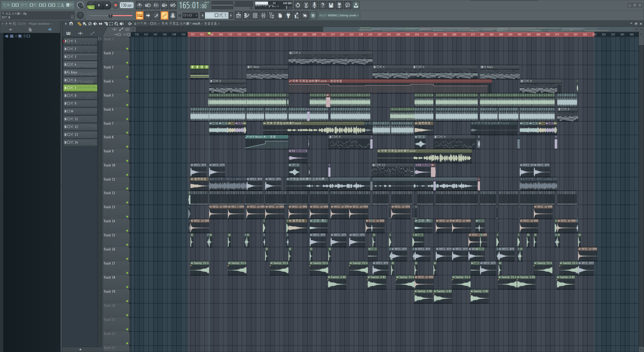Open the first main menu item
Screen dimensions: 644x352
[6, 5]
